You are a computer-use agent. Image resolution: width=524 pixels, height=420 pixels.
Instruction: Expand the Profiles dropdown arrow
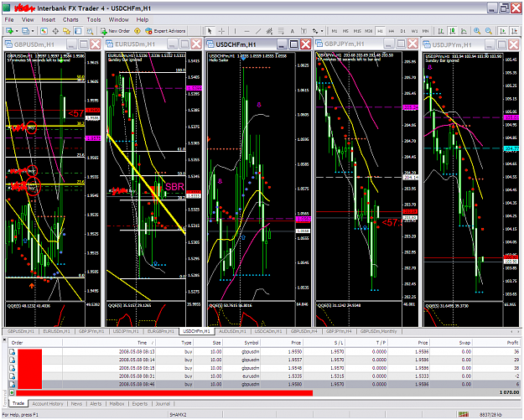33,31
